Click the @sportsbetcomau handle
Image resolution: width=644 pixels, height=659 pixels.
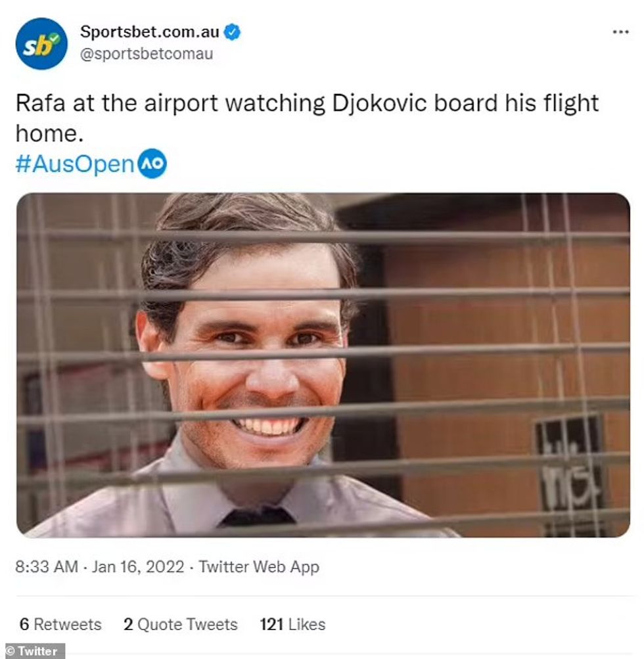(x=147, y=54)
